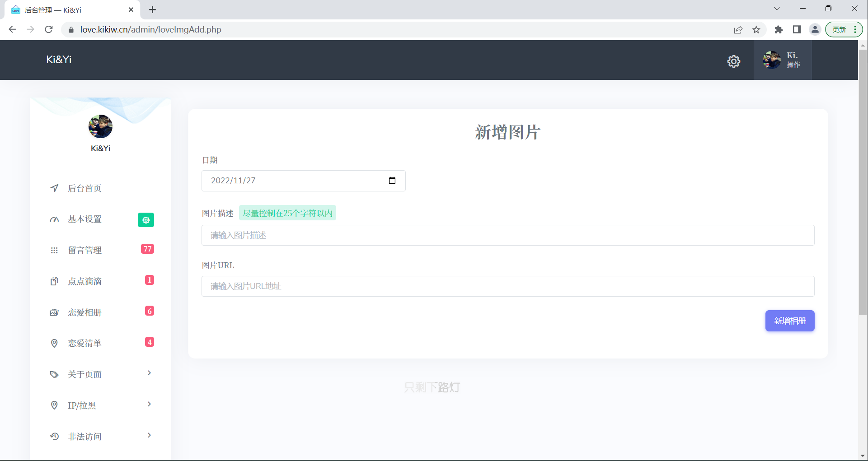Image resolution: width=868 pixels, height=461 pixels.
Task: Open the Ki. 操作 user menu
Action: point(782,60)
